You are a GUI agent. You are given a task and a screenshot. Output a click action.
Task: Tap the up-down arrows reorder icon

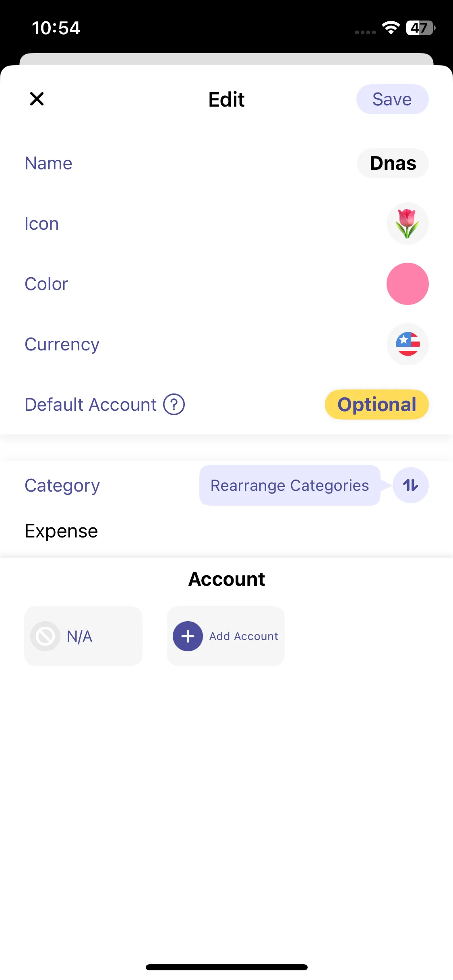point(410,486)
